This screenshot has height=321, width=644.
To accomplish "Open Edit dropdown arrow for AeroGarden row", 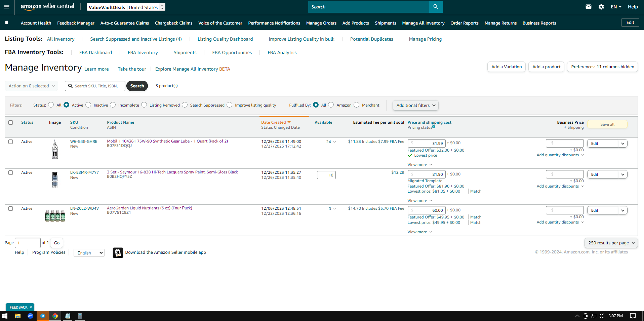I will (x=623, y=210).
